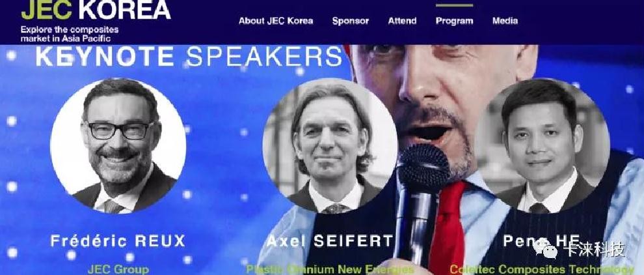Click the 卡涞科技 watermark text
The image size is (644, 275).
[x=595, y=250]
